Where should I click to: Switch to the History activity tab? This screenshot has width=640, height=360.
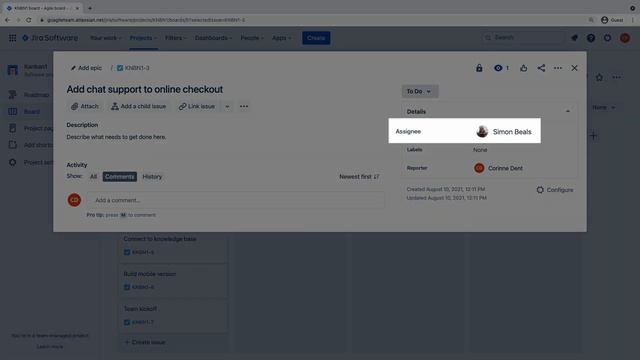(x=152, y=177)
